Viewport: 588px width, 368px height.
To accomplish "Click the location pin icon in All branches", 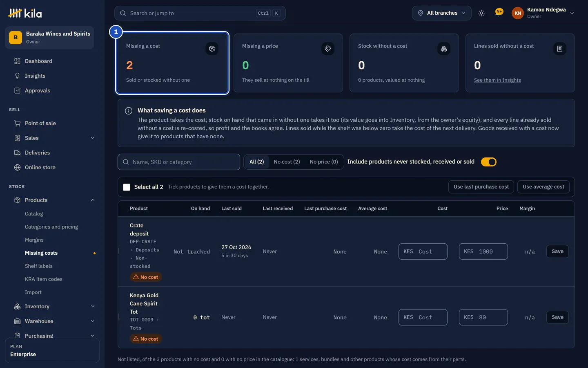I will click(x=421, y=13).
